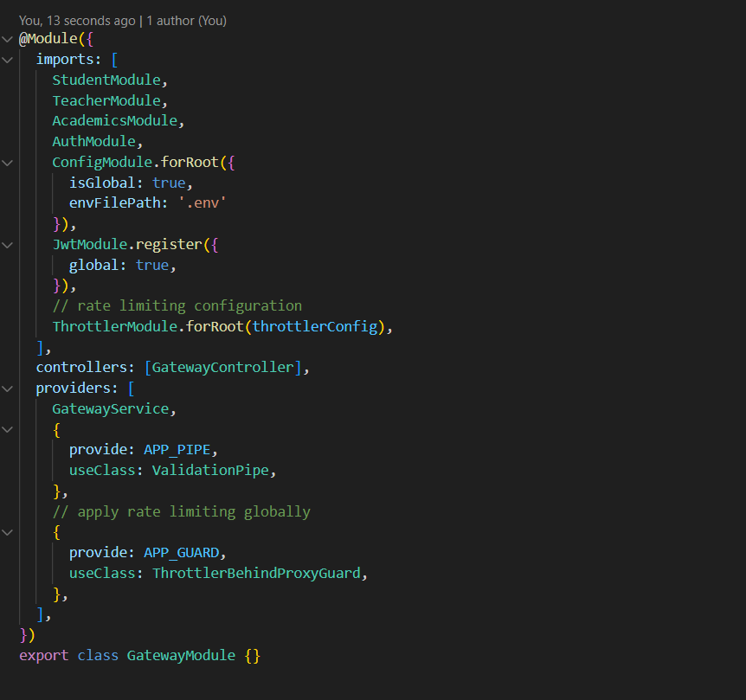Click the forRoot call after ConfigModule
746x700 pixels.
[190, 163]
